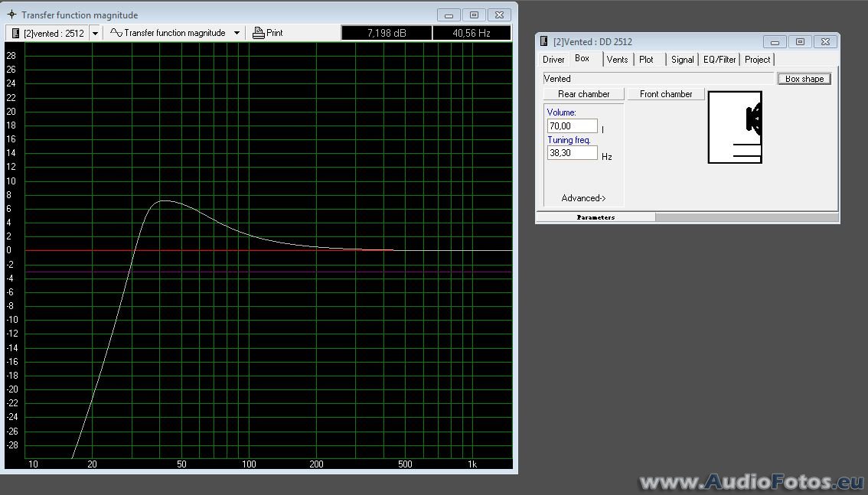Close the Transfer function magnitude window
Viewport: 868px width, 495px height.
[x=499, y=15]
